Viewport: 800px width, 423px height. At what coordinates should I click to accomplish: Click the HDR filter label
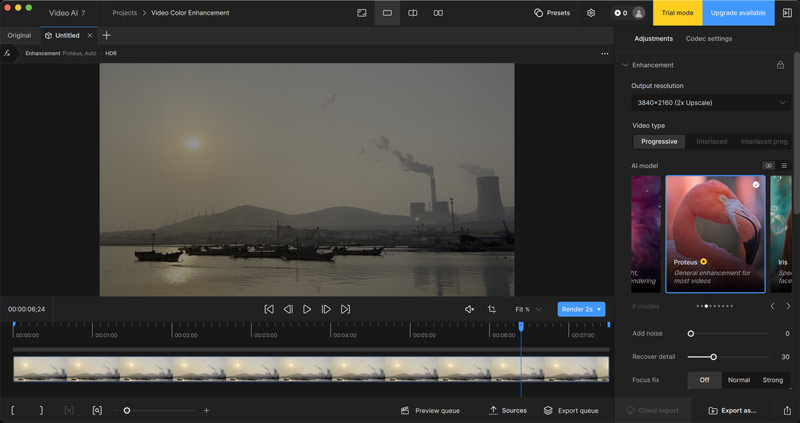pyautogui.click(x=111, y=53)
